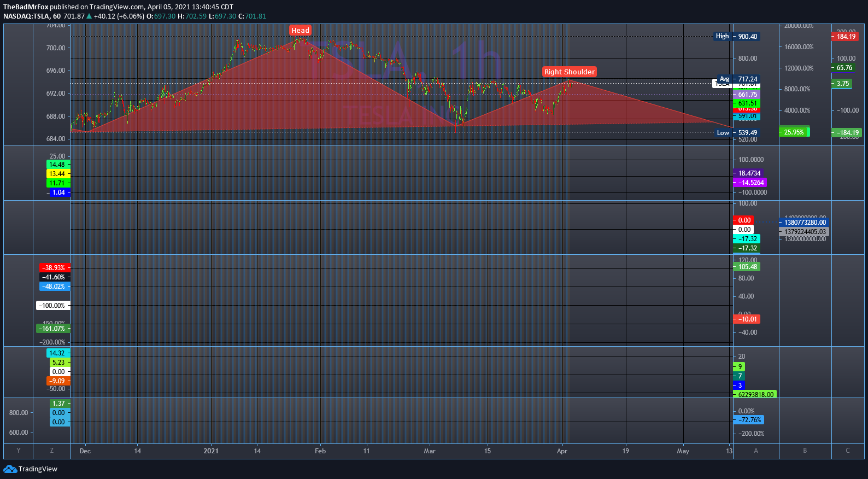Click the green -161.07% tag
The image size is (868, 479).
[x=53, y=329]
